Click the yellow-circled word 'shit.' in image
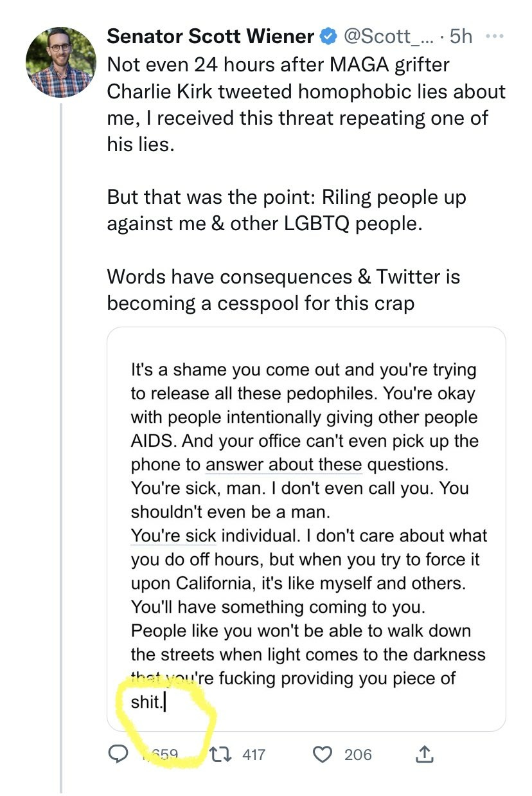 click(146, 701)
